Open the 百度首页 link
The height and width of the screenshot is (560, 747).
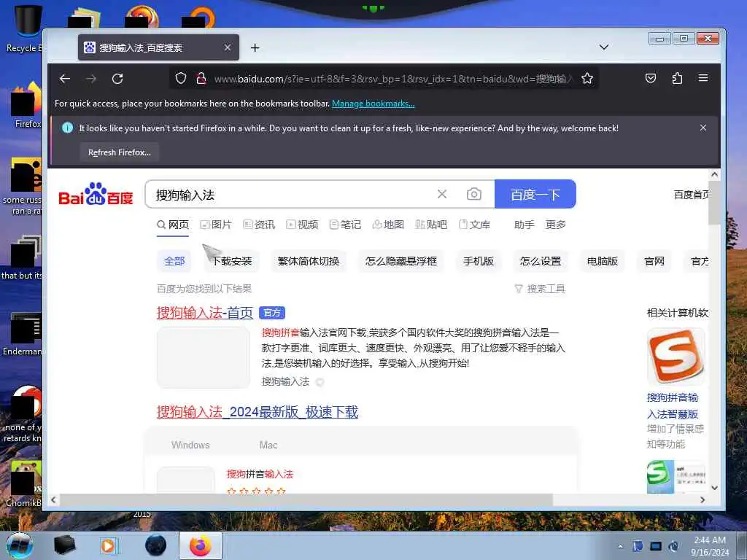(692, 194)
